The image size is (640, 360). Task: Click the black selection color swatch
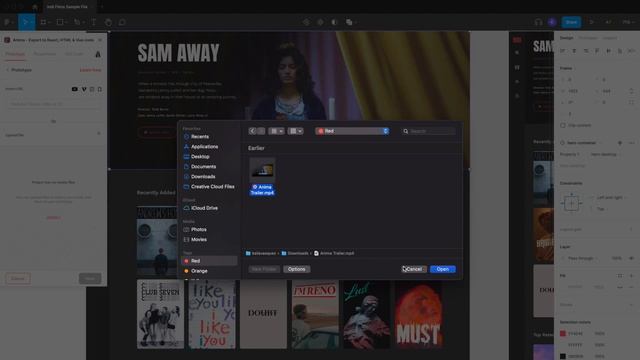pos(563,356)
